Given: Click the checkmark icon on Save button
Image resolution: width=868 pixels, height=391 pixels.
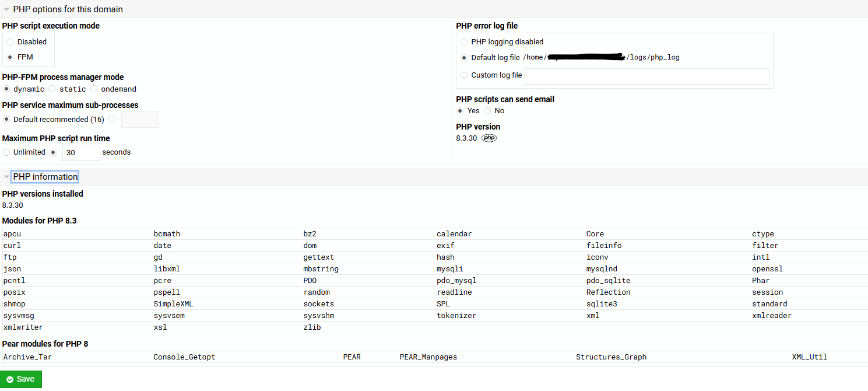Looking at the screenshot, I should (10, 379).
